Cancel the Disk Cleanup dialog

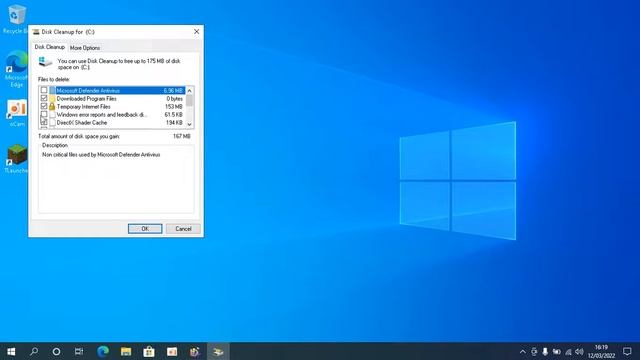(x=183, y=229)
